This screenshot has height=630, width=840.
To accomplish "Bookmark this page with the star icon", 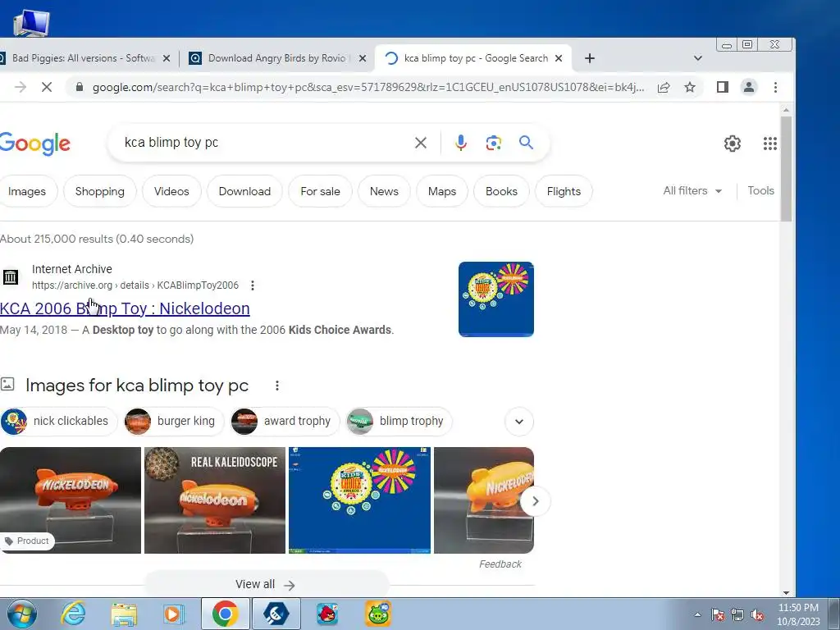I will (690, 87).
